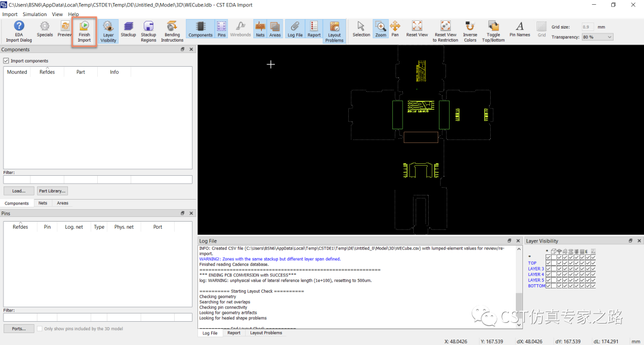Click the Part Library... button
This screenshot has width=644, height=345.
52,191
